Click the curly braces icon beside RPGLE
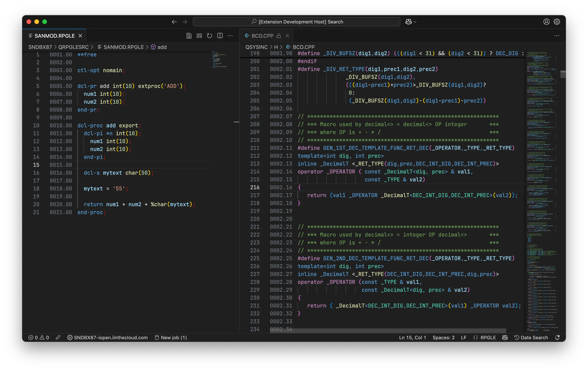 coord(475,337)
